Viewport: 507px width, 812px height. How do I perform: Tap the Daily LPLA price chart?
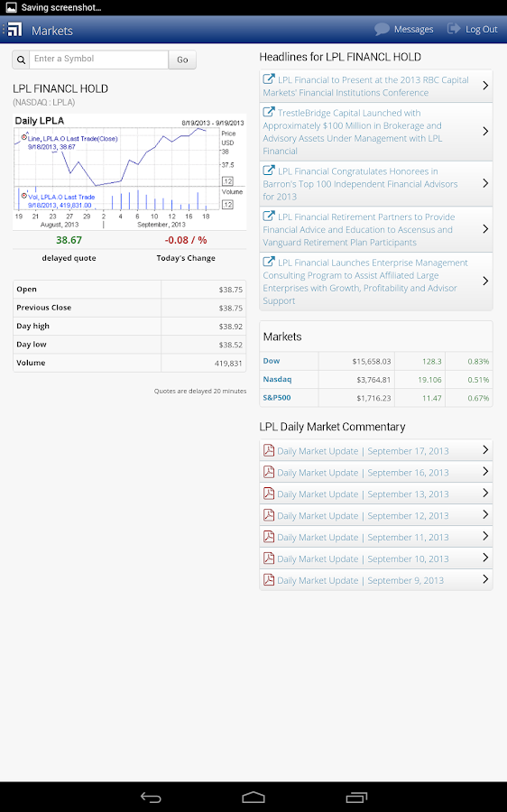pos(130,172)
